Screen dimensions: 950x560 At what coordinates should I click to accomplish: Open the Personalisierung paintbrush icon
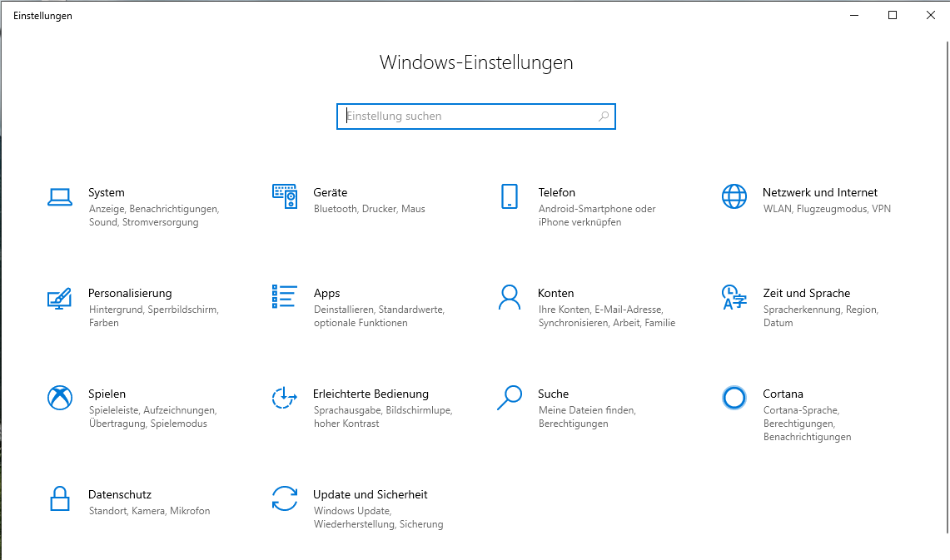click(x=59, y=298)
